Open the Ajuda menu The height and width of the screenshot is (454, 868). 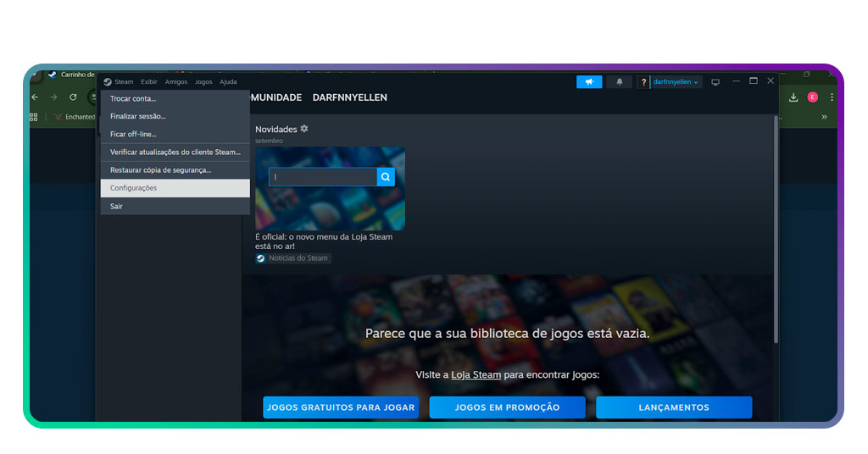click(228, 82)
